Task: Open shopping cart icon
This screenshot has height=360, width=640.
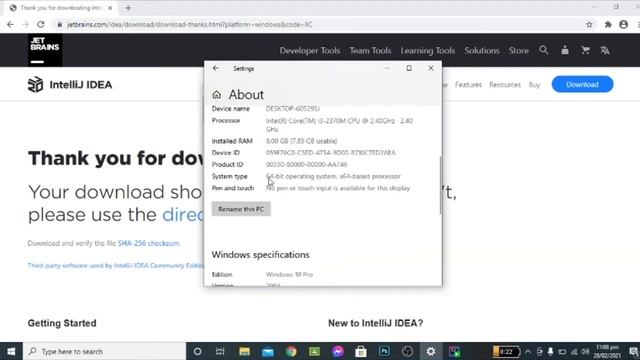Action: click(585, 50)
